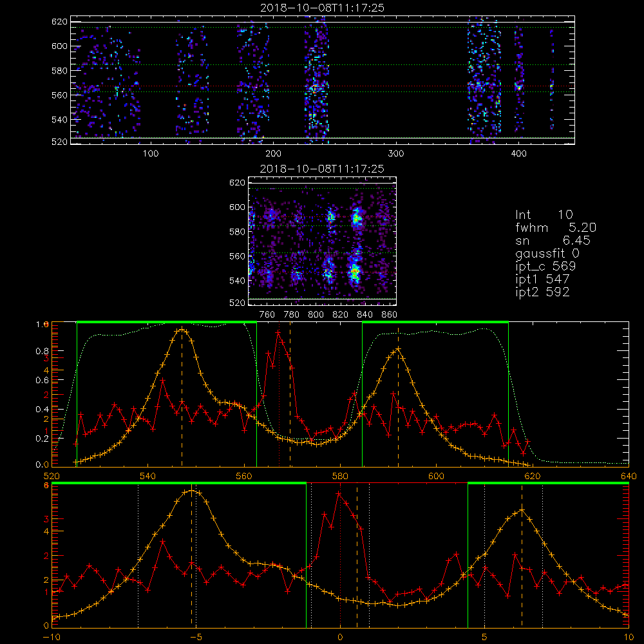Click y-axis label '0.4' of the upper profile plot
644x644 pixels.
[42, 410]
